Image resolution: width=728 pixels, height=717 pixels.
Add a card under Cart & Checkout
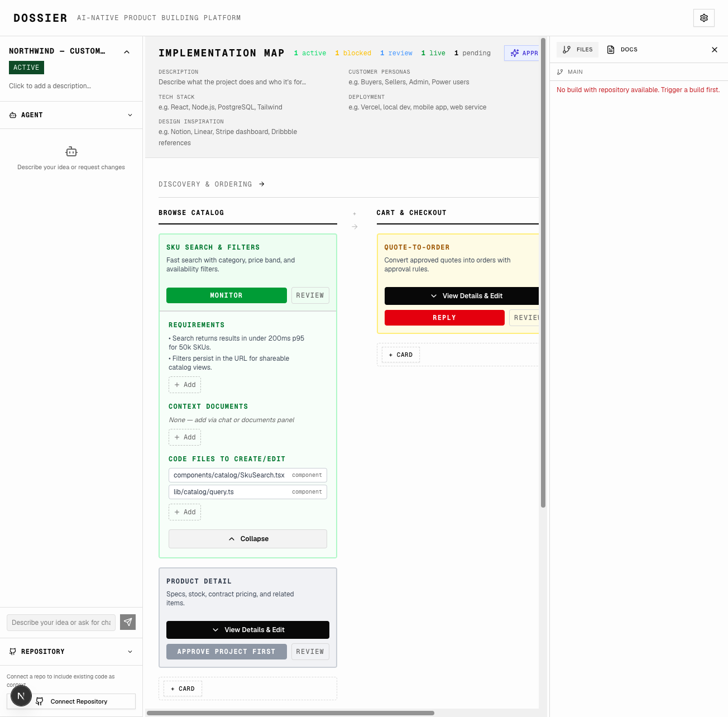click(401, 355)
